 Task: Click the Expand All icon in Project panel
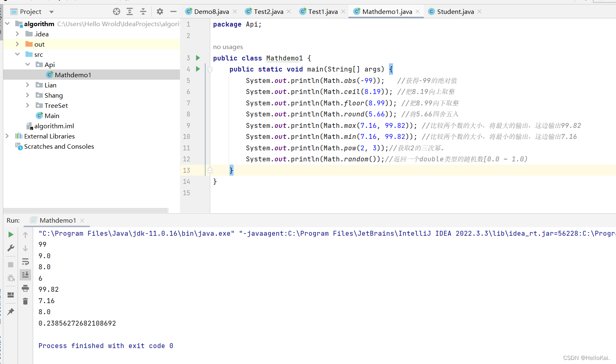tap(130, 11)
